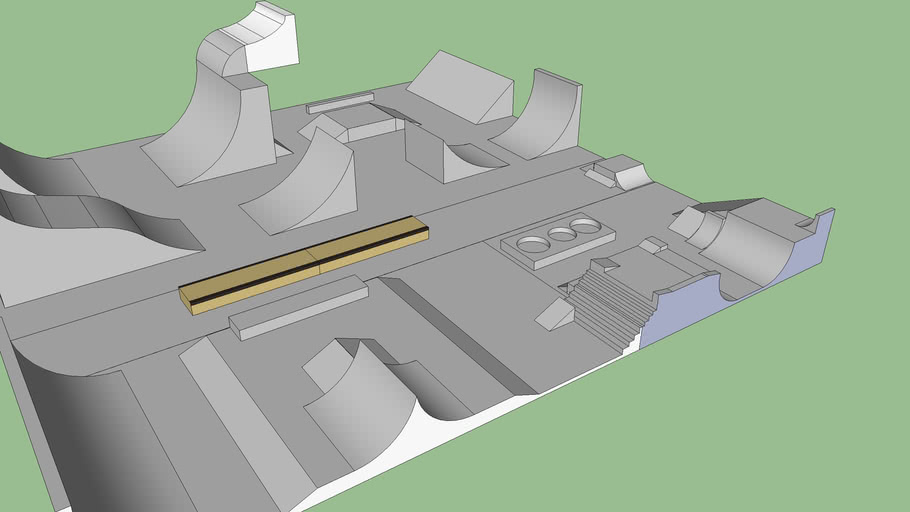
Task: Select the wedge kicker ramp at the back
Action: (460, 88)
